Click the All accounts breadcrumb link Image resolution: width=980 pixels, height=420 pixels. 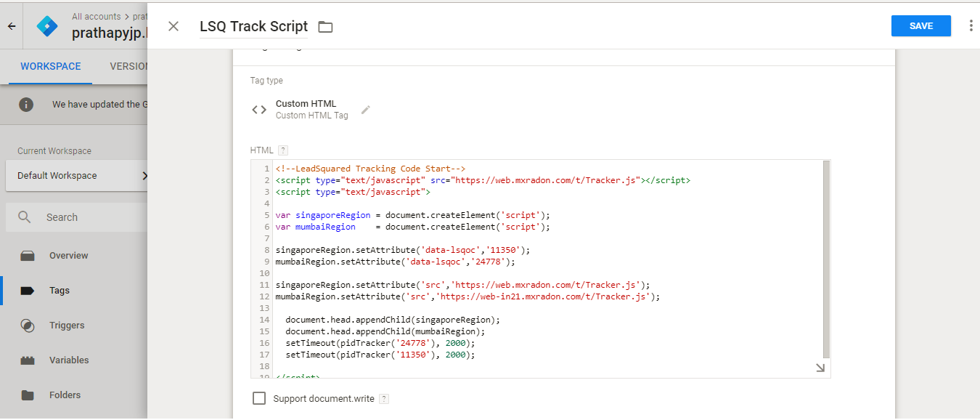tap(97, 16)
